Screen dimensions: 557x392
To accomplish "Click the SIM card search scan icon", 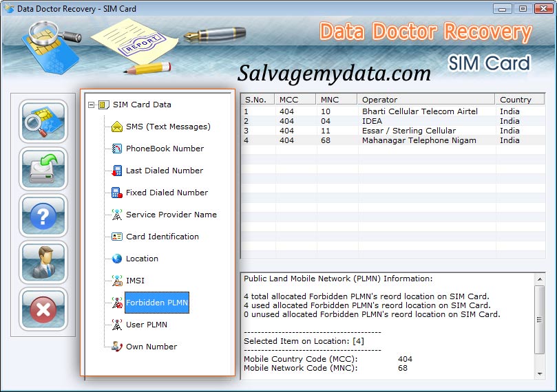I will point(43,122).
